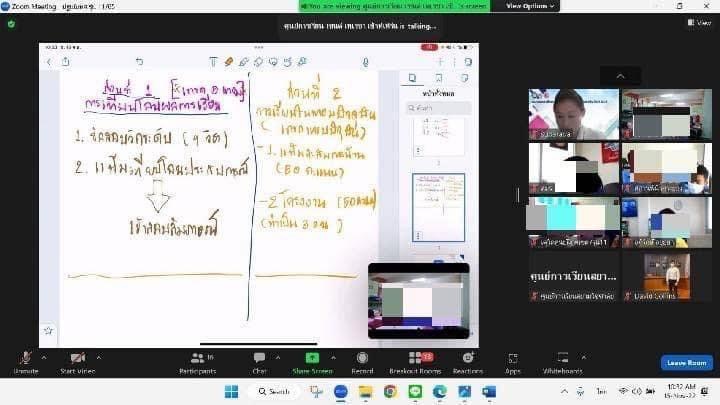Open the Chat panel

click(259, 359)
